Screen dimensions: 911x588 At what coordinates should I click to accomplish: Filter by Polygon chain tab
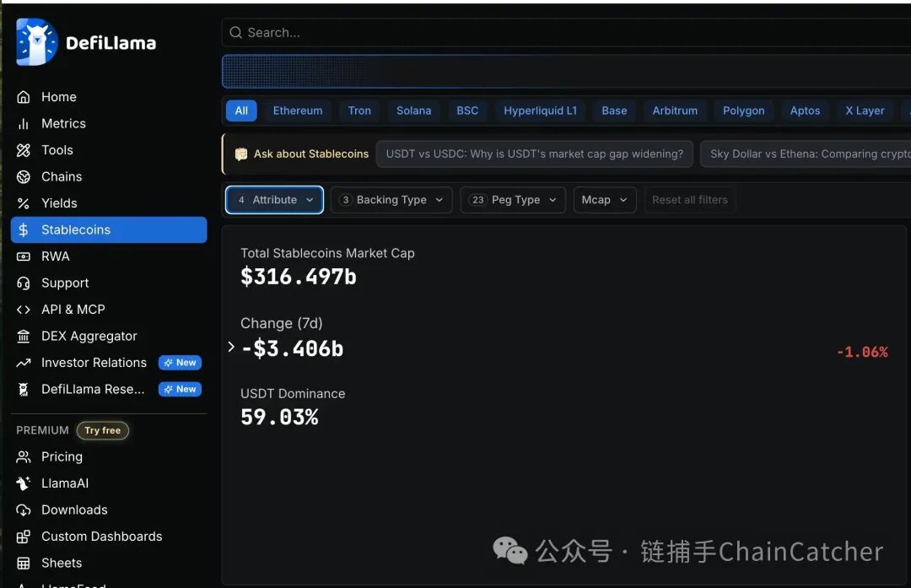pyautogui.click(x=744, y=111)
